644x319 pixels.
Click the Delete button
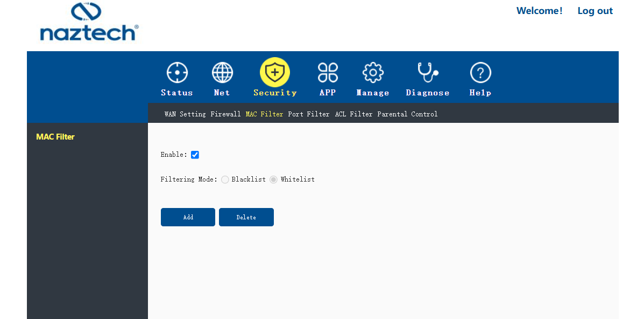pos(246,217)
